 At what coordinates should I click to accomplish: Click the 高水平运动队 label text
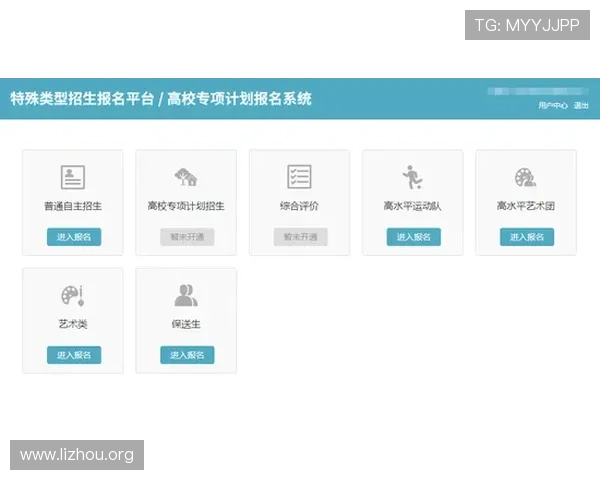pyautogui.click(x=412, y=206)
